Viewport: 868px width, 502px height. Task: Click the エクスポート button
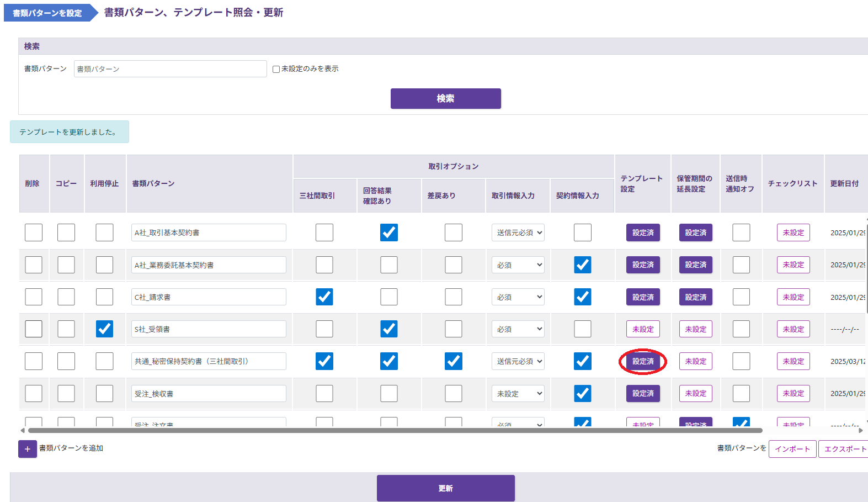(x=844, y=449)
